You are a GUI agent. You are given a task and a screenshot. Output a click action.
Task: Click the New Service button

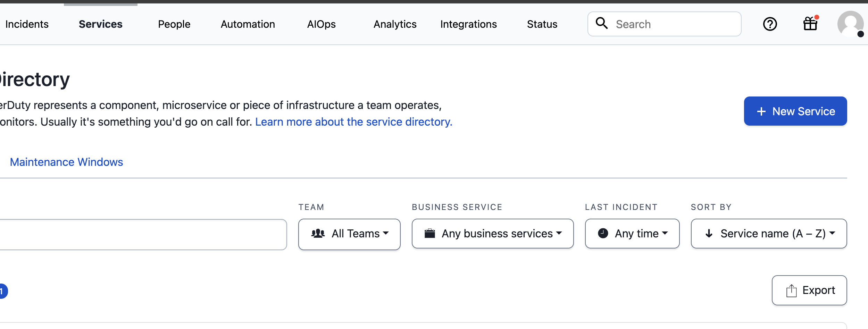point(795,111)
